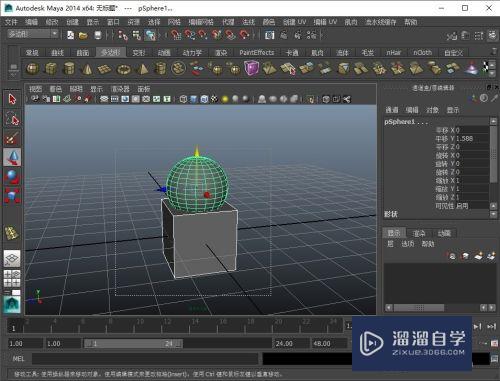Click the polygon torus shelf icon

124,69
